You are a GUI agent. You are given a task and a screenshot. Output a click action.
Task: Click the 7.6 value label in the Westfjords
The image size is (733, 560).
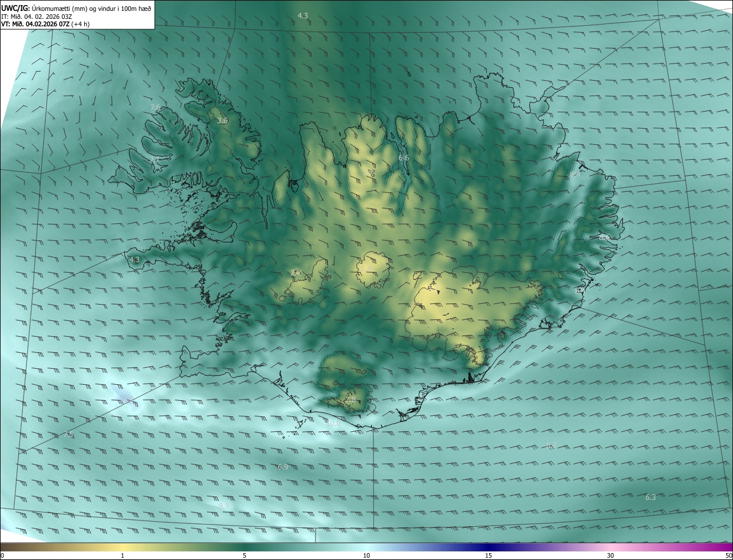[155, 107]
